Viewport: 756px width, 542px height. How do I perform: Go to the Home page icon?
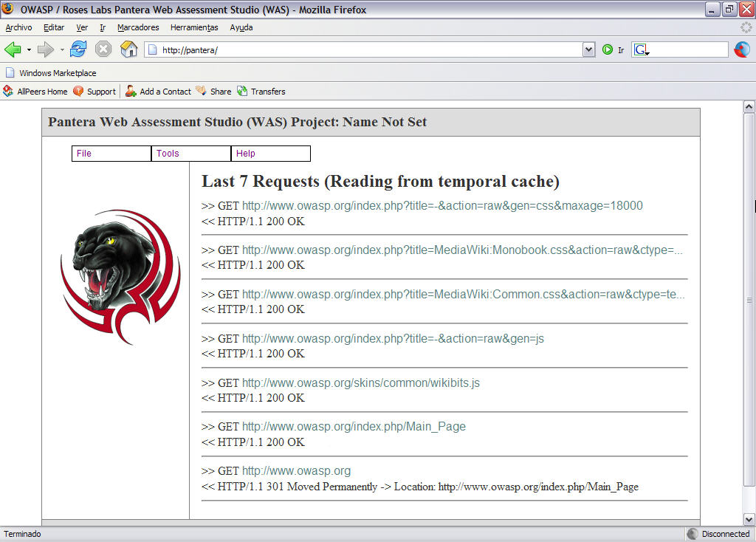128,49
